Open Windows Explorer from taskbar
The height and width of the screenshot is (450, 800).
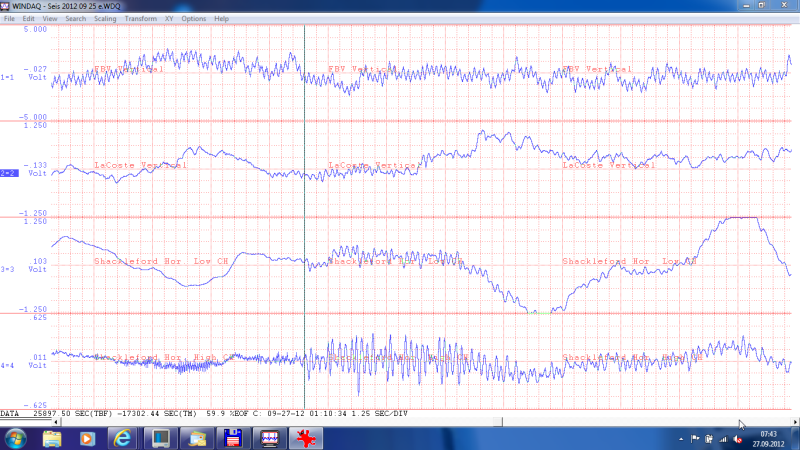(52, 439)
